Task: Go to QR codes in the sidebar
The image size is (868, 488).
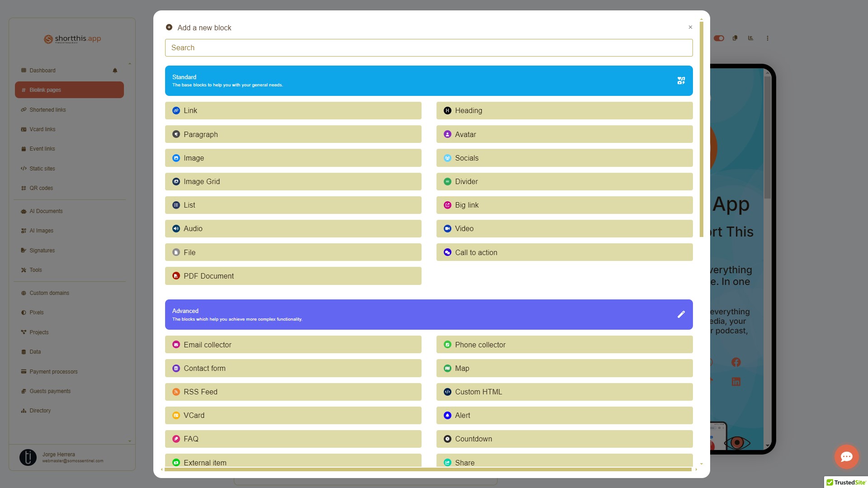Action: [41, 188]
